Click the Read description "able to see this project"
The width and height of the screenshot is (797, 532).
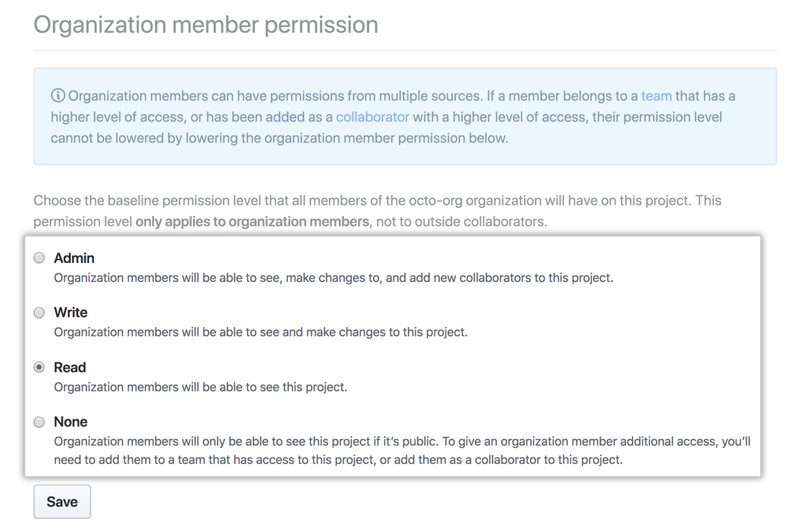coord(200,387)
